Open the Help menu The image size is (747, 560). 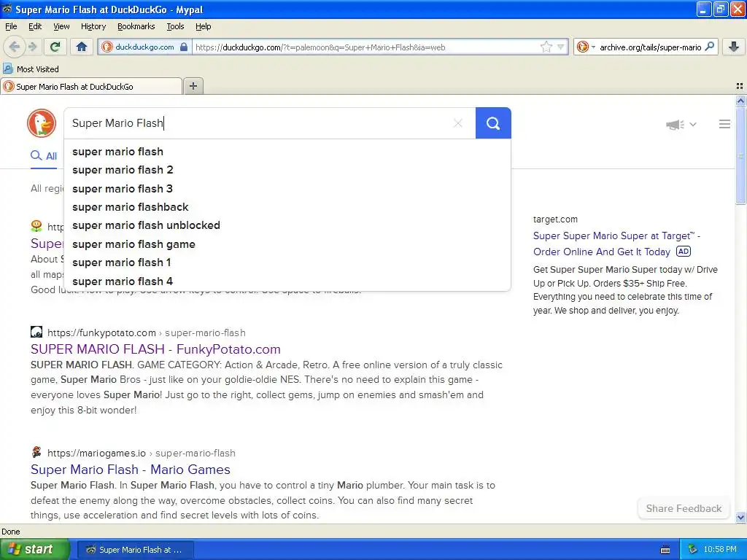pyautogui.click(x=203, y=27)
